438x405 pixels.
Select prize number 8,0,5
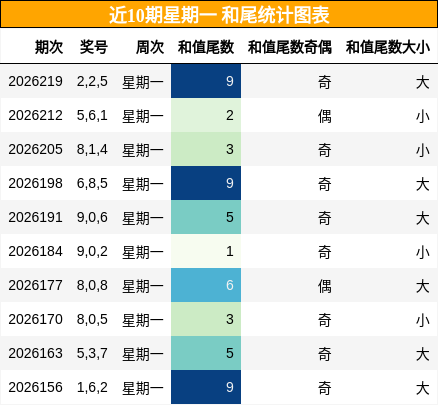[x=92, y=319]
